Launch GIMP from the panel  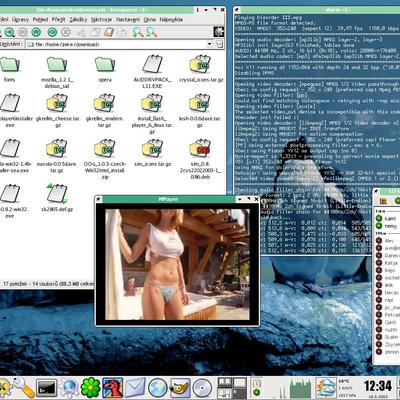[180, 388]
